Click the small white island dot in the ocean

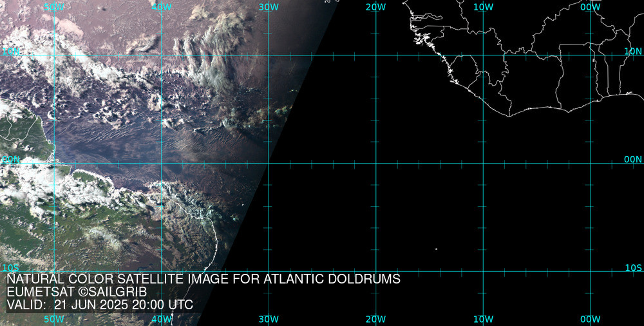coord(436,249)
